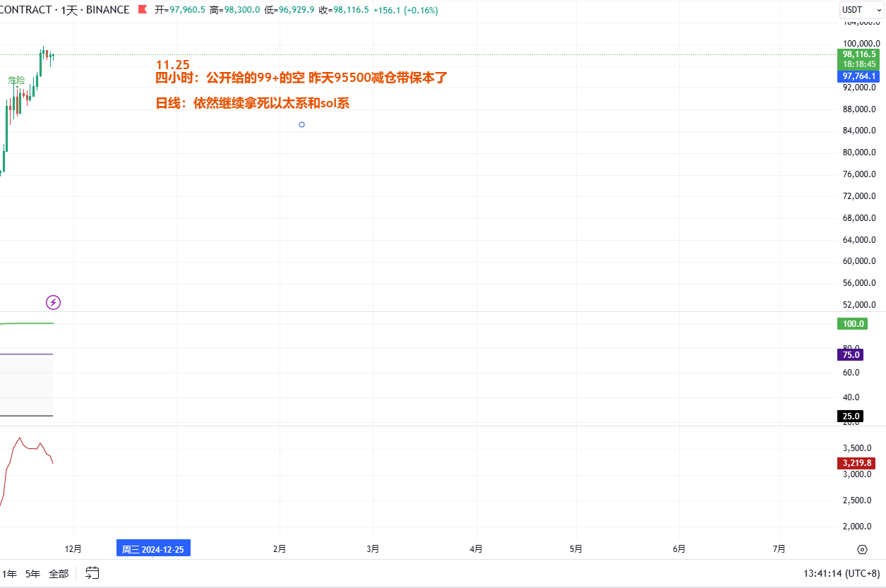Viewport: 886px width, 588px height.
Task: Click the purple 75.0 indicator level label
Action: (851, 355)
